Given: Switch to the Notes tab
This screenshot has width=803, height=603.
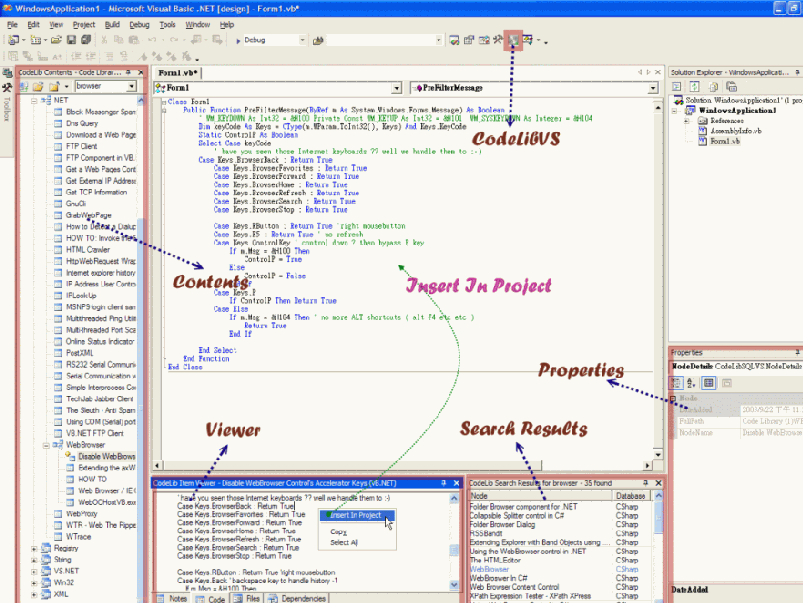Looking at the screenshot, I should (173, 598).
